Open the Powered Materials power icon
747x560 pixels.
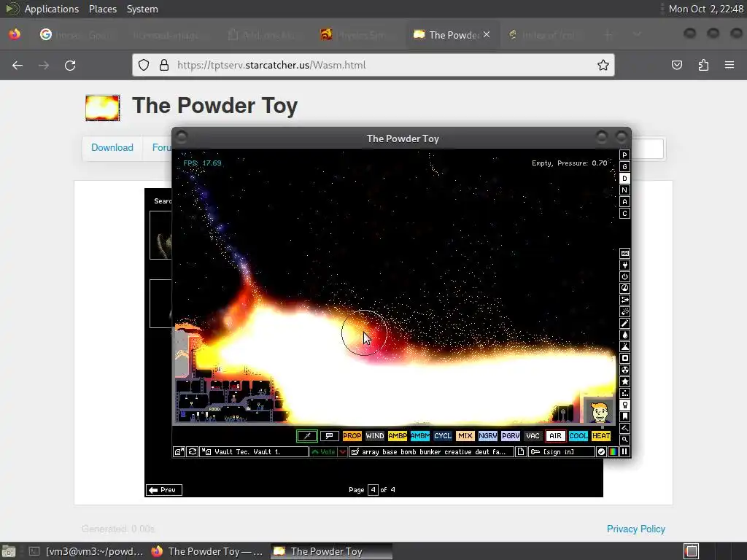pyautogui.click(x=624, y=276)
